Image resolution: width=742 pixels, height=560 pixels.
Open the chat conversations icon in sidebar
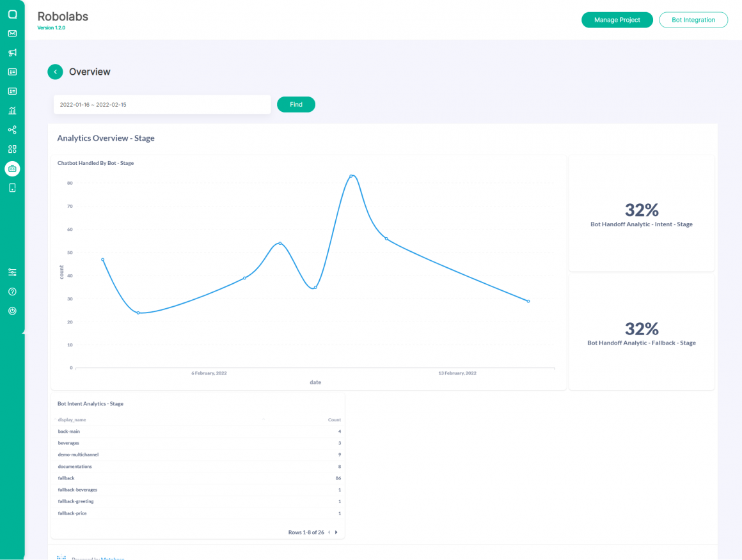click(x=12, y=14)
